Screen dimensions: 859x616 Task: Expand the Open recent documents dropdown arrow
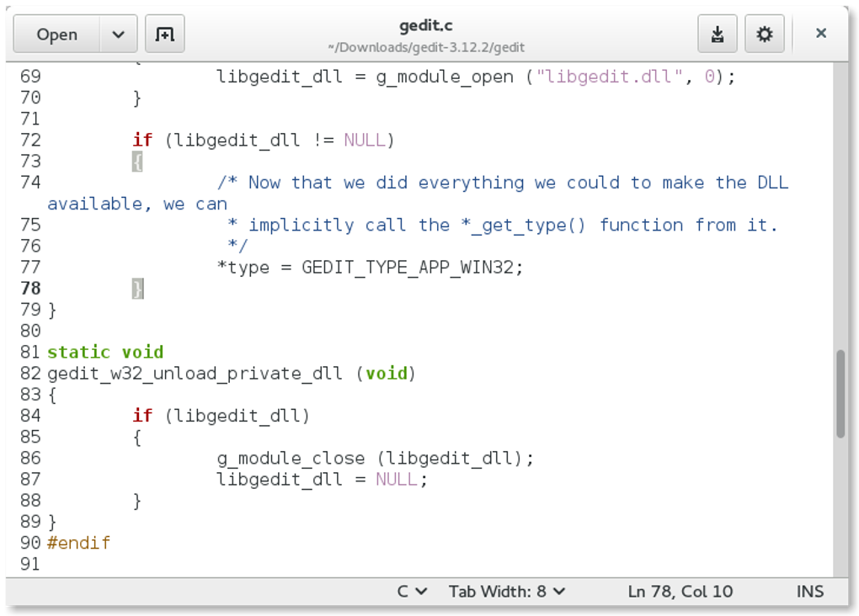[x=118, y=34]
